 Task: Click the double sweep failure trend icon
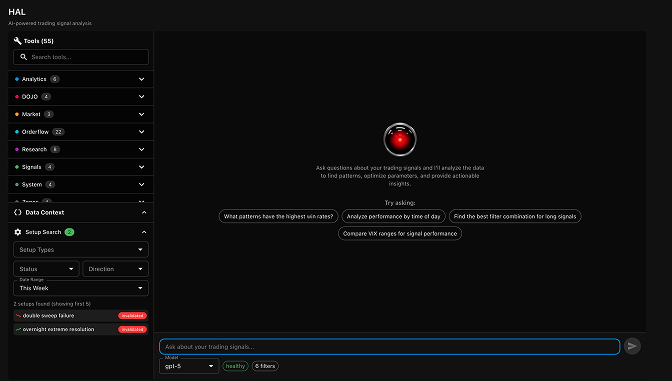(18, 315)
